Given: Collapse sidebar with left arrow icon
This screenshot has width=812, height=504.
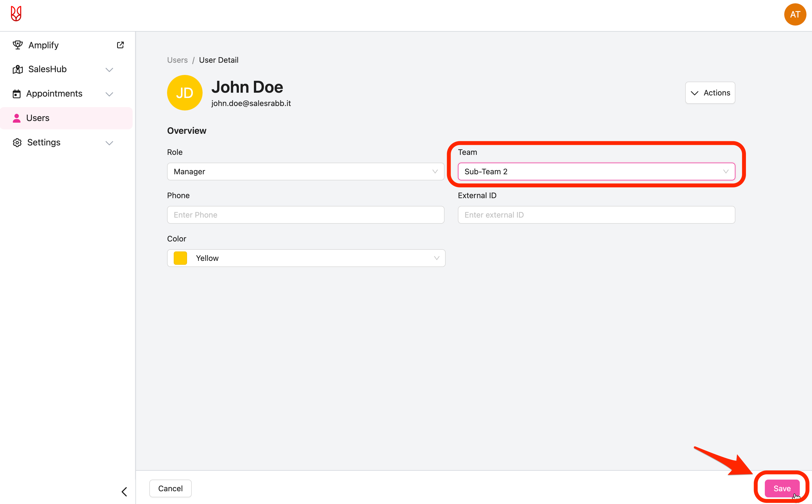Looking at the screenshot, I should pyautogui.click(x=124, y=492).
